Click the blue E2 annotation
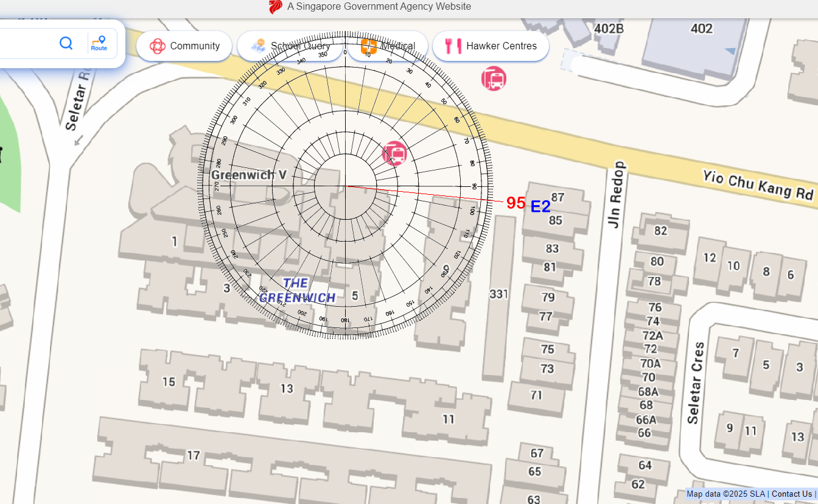 (x=540, y=207)
